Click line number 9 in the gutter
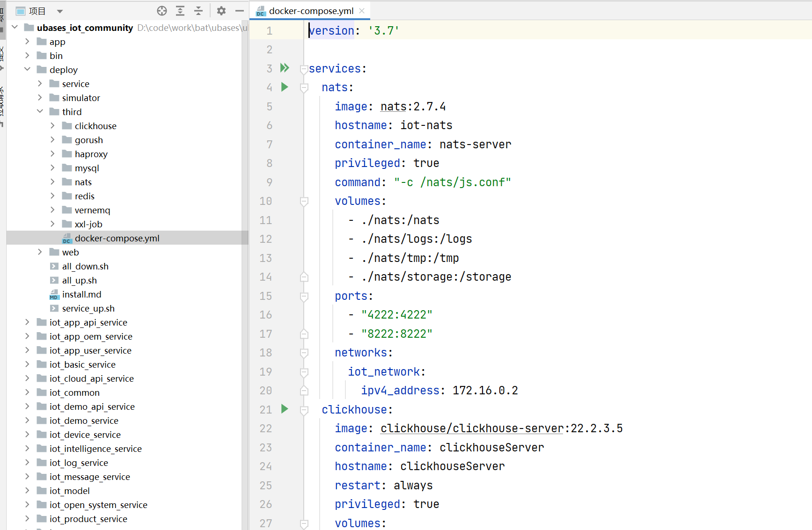 point(270,182)
